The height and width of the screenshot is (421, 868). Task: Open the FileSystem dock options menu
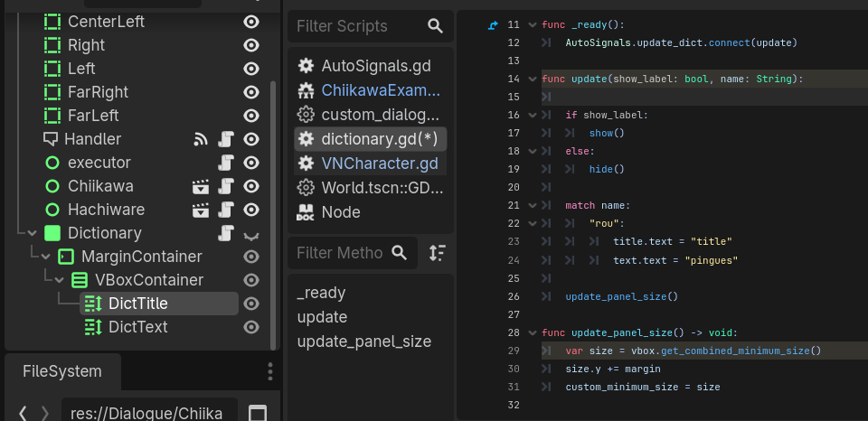click(x=269, y=371)
